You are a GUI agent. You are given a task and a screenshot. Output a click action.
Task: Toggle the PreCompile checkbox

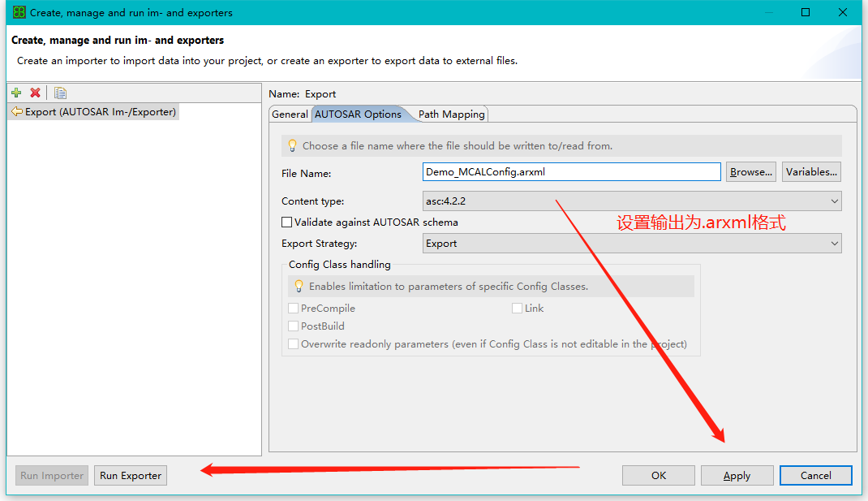[294, 309]
